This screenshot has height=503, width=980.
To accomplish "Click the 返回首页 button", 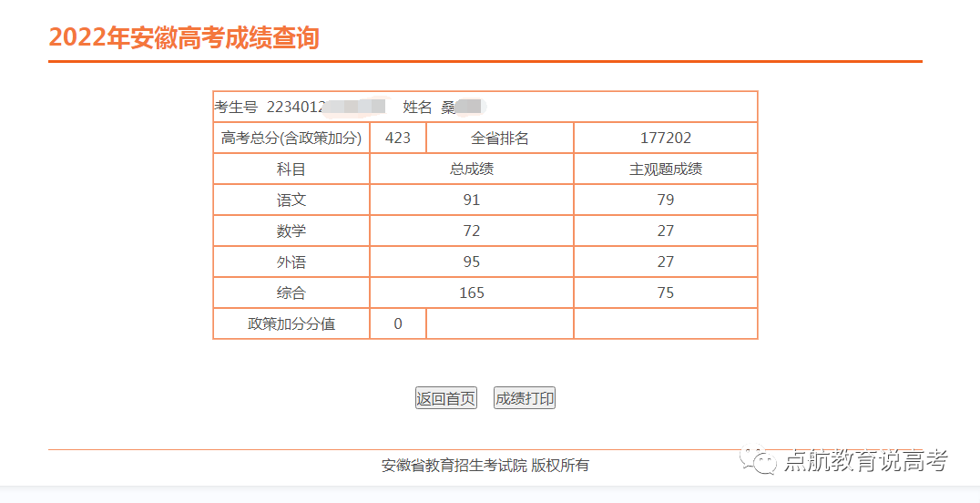I will pyautogui.click(x=445, y=398).
